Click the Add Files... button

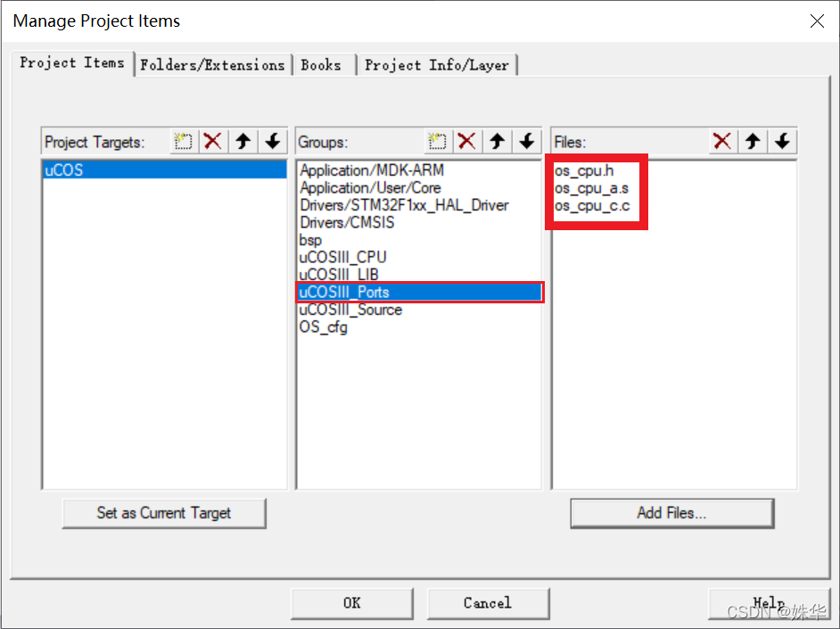click(671, 513)
